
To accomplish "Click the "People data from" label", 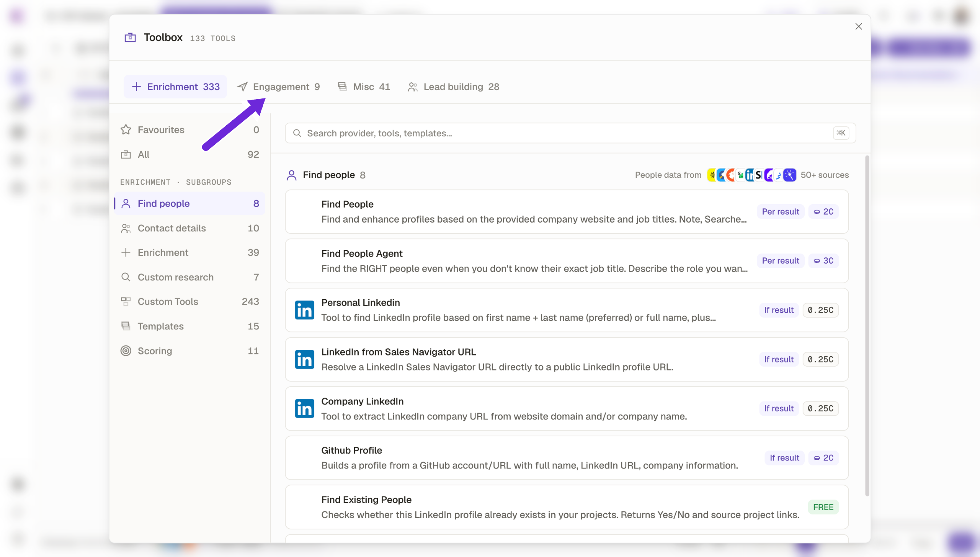I will click(668, 175).
